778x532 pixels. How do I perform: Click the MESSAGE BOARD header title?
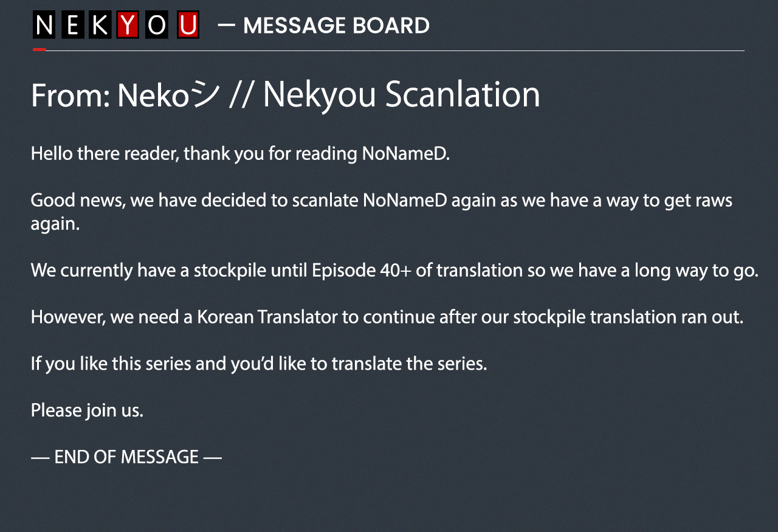336,26
